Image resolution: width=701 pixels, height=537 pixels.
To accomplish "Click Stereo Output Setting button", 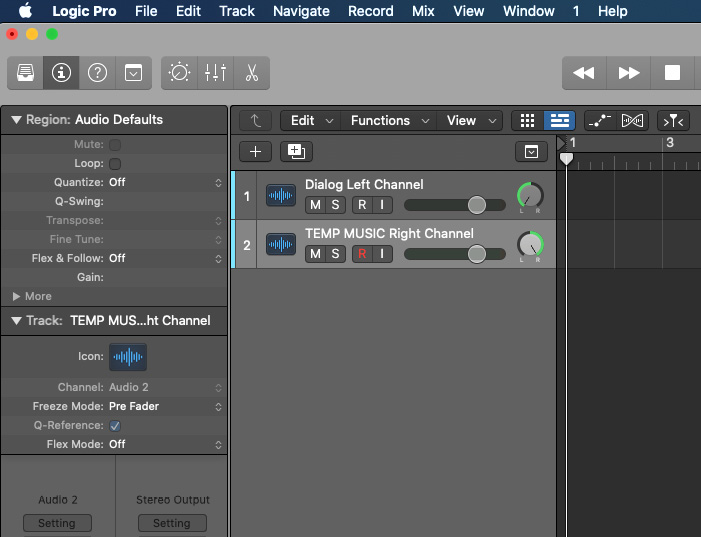I will (x=172, y=523).
